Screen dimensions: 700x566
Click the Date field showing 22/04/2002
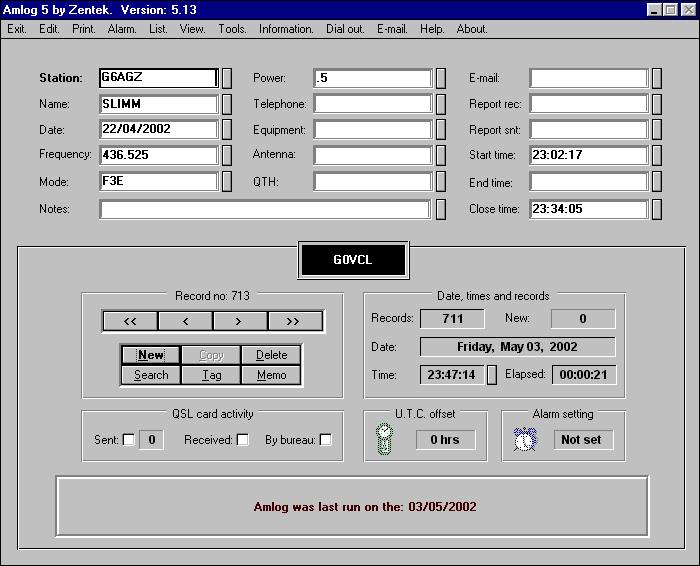[x=159, y=129]
